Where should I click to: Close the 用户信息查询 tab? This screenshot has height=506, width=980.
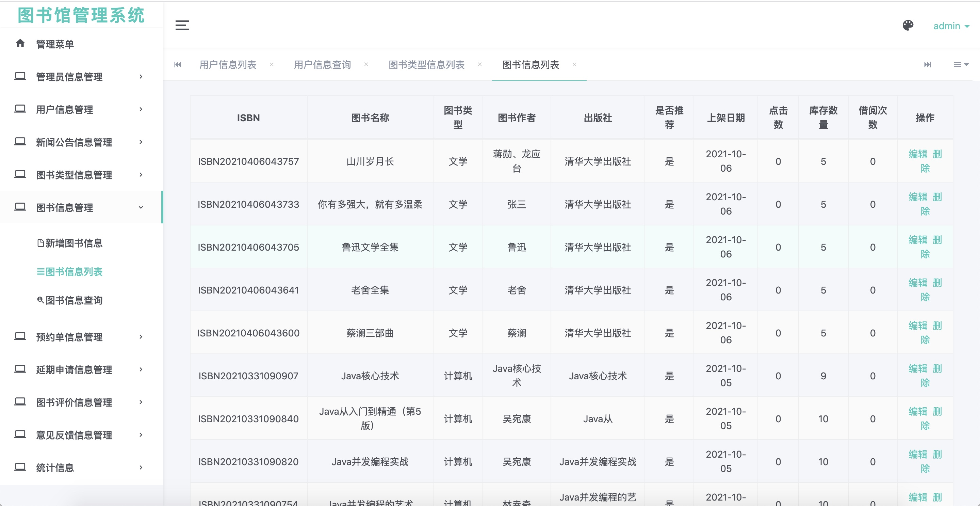click(366, 64)
